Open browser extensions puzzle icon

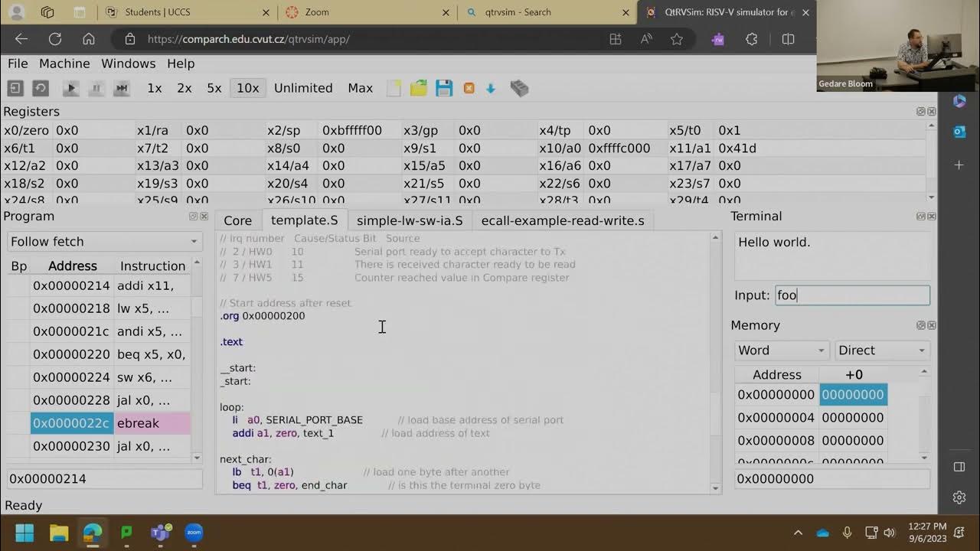751,39
